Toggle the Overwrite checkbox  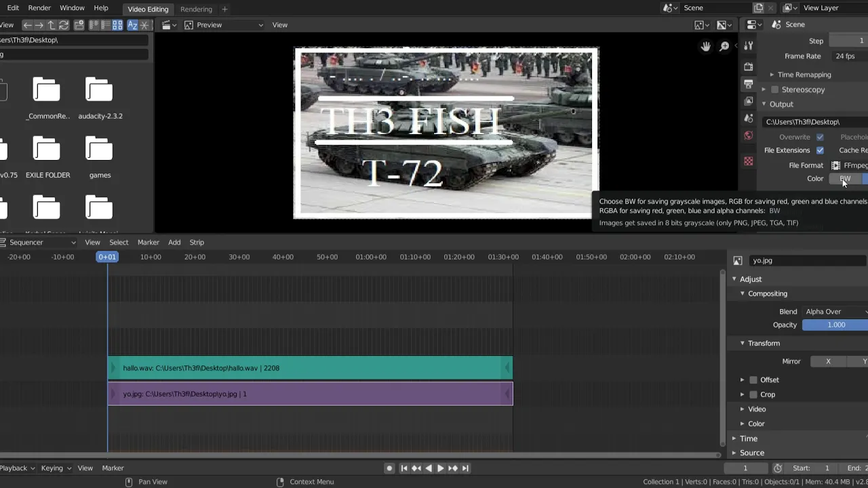coord(820,137)
